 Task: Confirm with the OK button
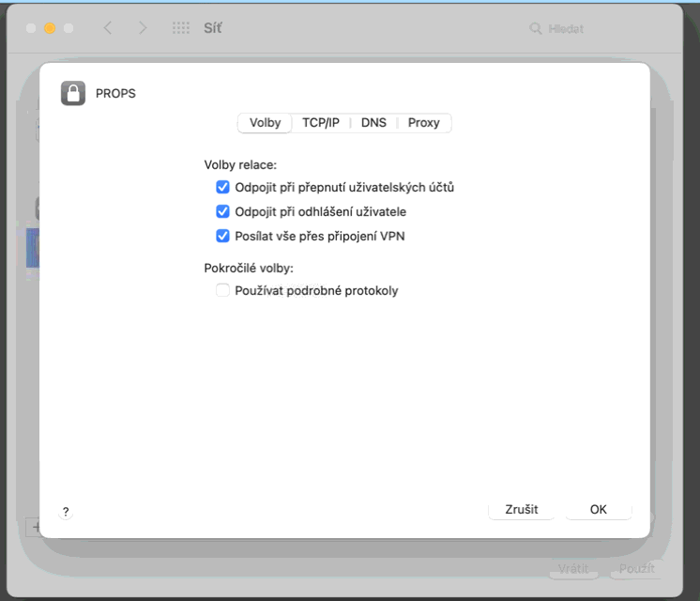(598, 509)
